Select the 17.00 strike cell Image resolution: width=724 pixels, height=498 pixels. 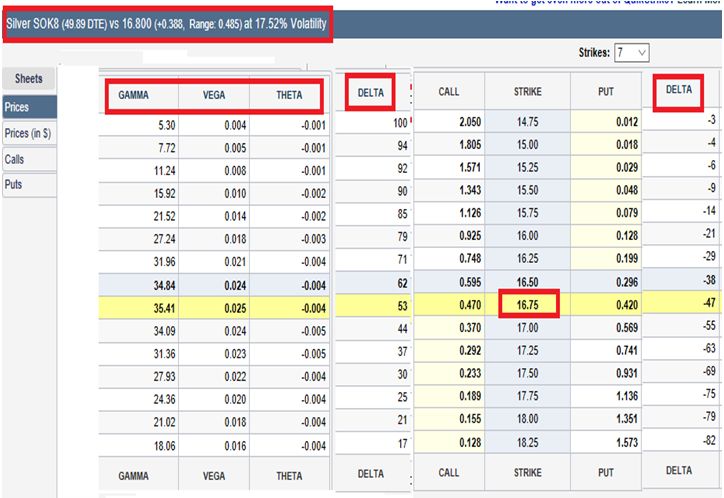click(x=528, y=328)
